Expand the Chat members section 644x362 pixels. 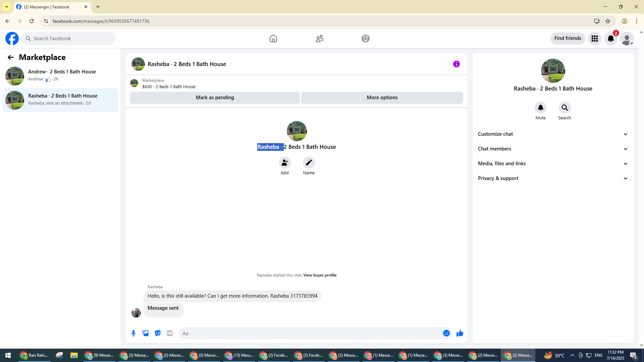point(553,149)
